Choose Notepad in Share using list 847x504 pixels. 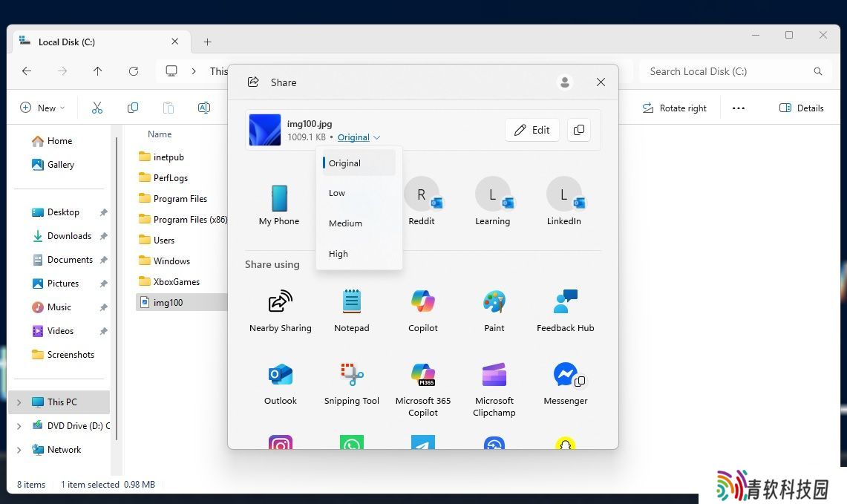(x=351, y=302)
